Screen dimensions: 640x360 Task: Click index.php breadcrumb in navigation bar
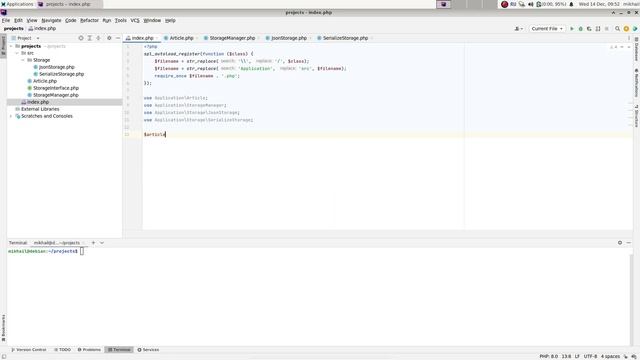click(42, 29)
